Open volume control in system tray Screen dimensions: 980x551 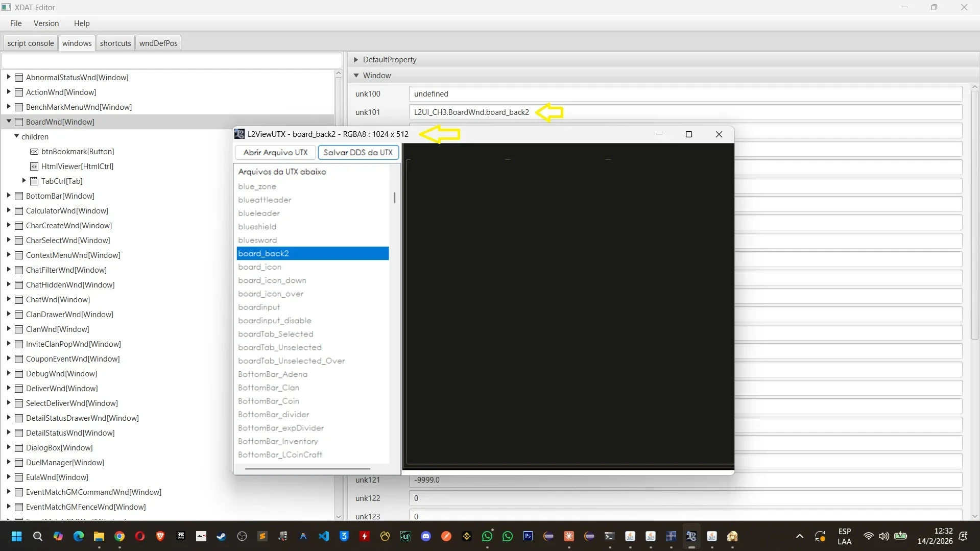pyautogui.click(x=884, y=536)
